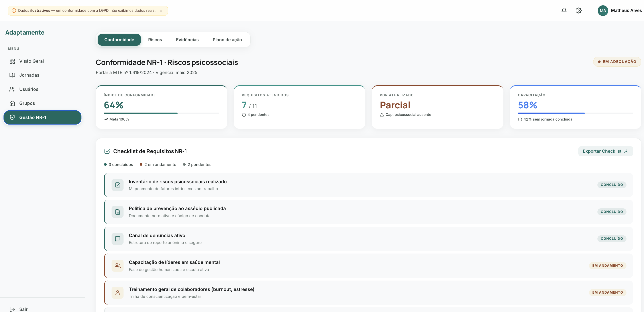Click the Usuários people icon

[12, 89]
